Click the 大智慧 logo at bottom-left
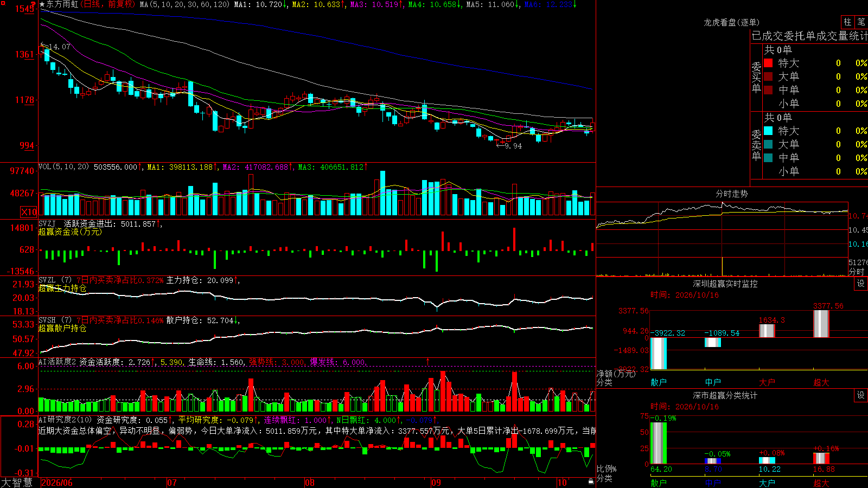This screenshot has height=488, width=868. [x=17, y=483]
